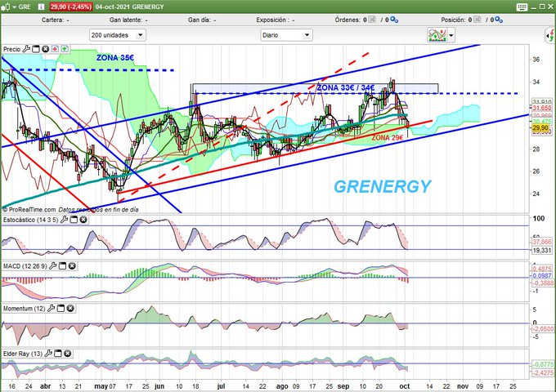Click the ZONA 35€ chart annotation

point(115,58)
